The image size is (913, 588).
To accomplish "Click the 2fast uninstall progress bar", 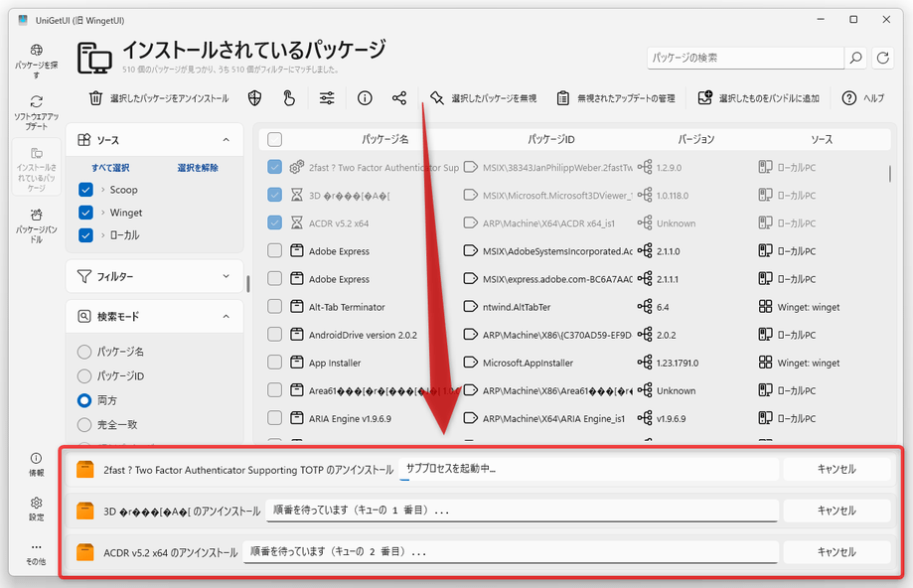I will click(x=589, y=469).
